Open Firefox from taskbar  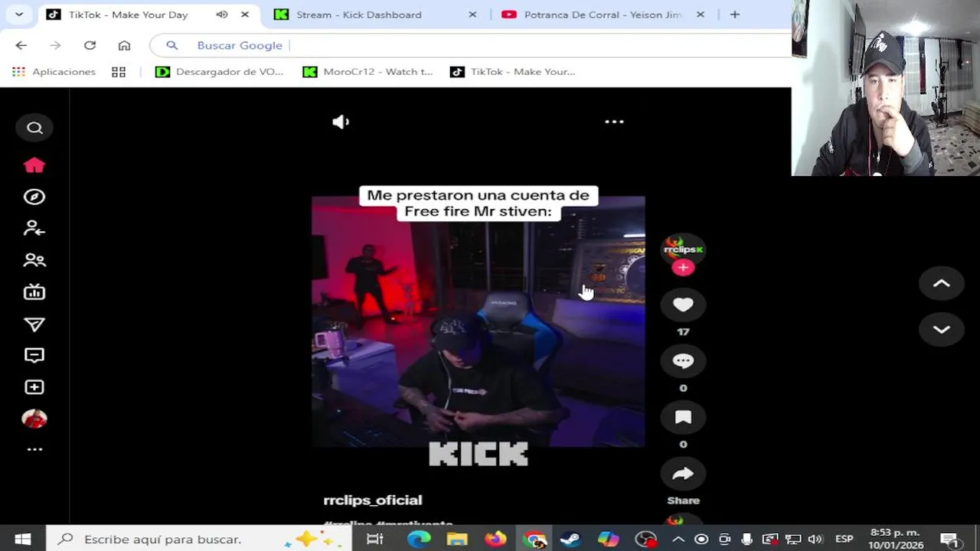pyautogui.click(x=495, y=540)
